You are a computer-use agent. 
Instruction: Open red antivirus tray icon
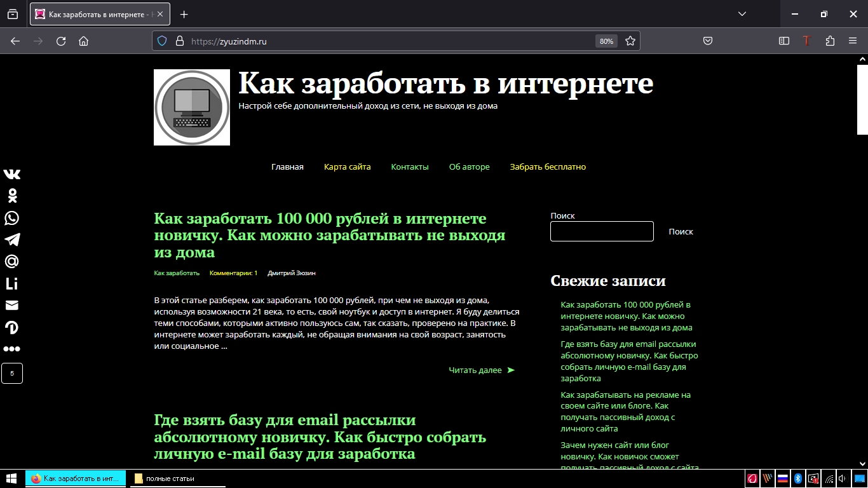pos(752,478)
